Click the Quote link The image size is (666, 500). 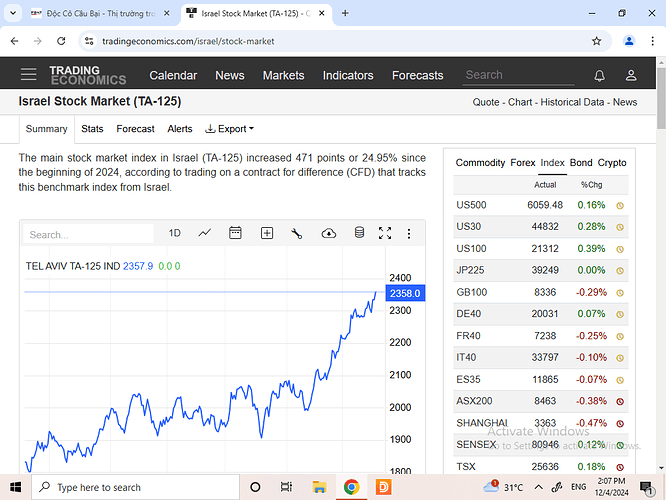[x=486, y=102]
